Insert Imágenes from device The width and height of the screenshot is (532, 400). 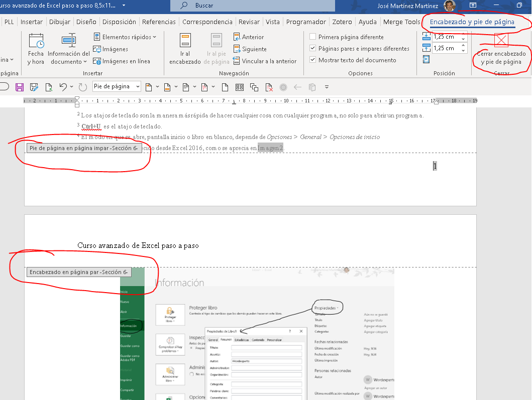tap(111, 49)
